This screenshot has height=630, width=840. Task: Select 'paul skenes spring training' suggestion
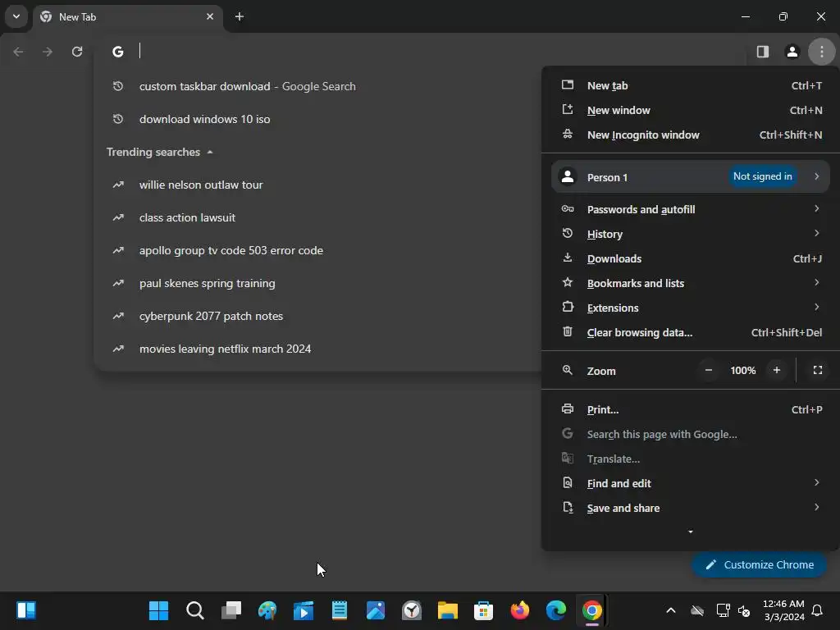pyautogui.click(x=317, y=283)
